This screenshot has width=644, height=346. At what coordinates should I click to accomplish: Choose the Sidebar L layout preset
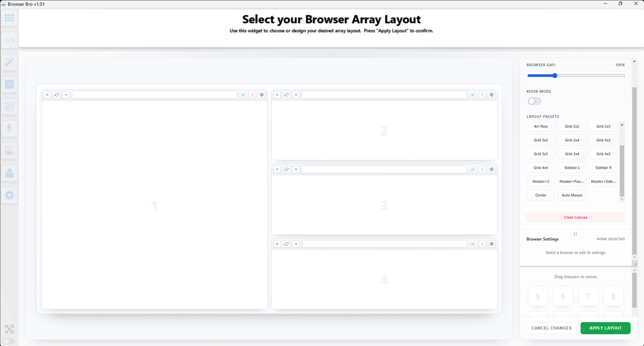(572, 168)
